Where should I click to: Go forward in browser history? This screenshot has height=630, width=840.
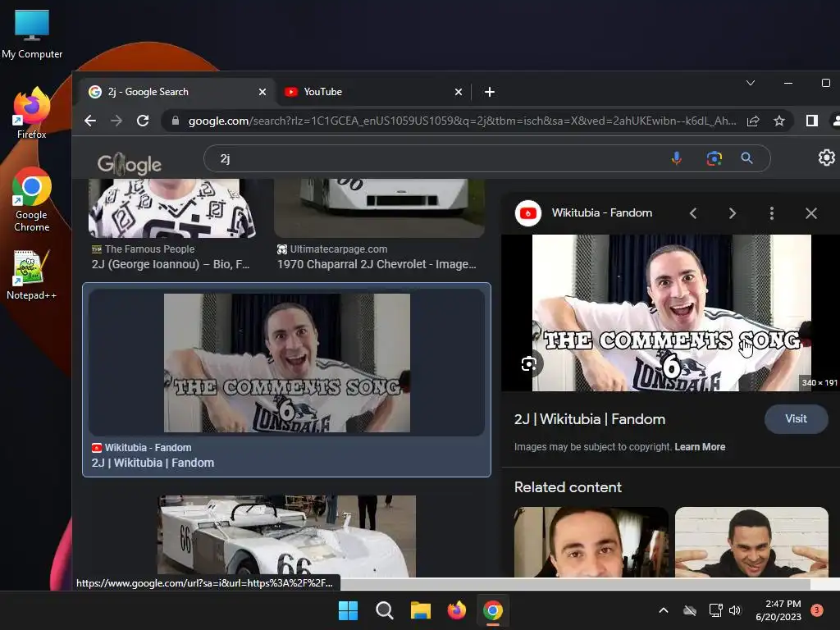(116, 121)
